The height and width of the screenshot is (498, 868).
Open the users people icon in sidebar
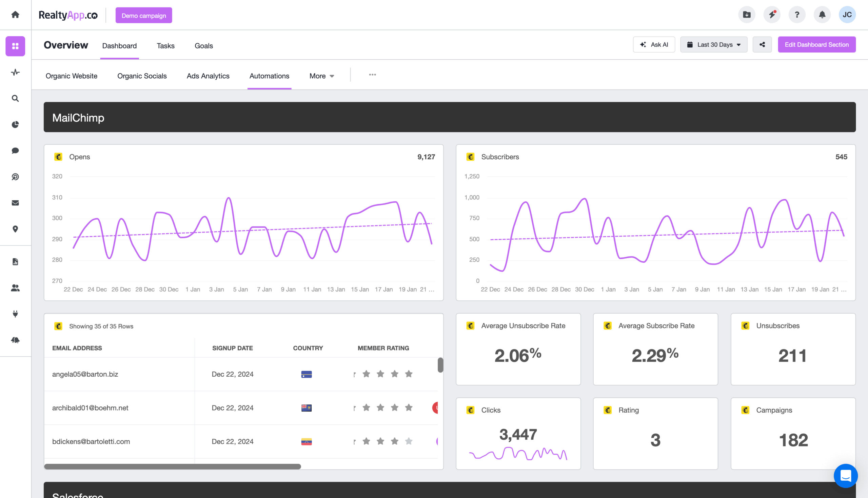(15, 288)
